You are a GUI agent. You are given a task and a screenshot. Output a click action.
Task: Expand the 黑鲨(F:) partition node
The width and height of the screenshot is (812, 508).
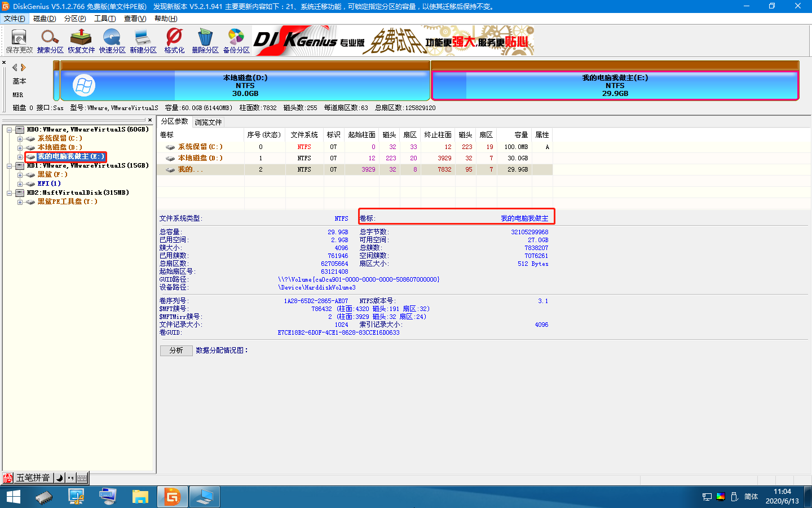pyautogui.click(x=19, y=174)
